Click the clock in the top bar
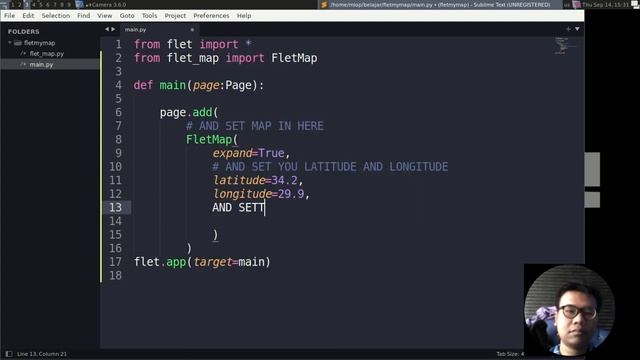Viewport: 640px width, 360px height. 606,4
